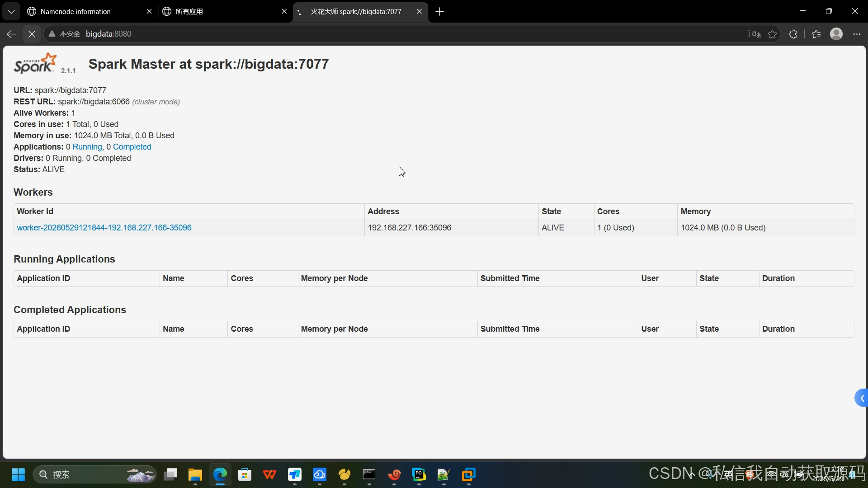
Task: Open the black terminal window taskbar icon
Action: pos(369,475)
